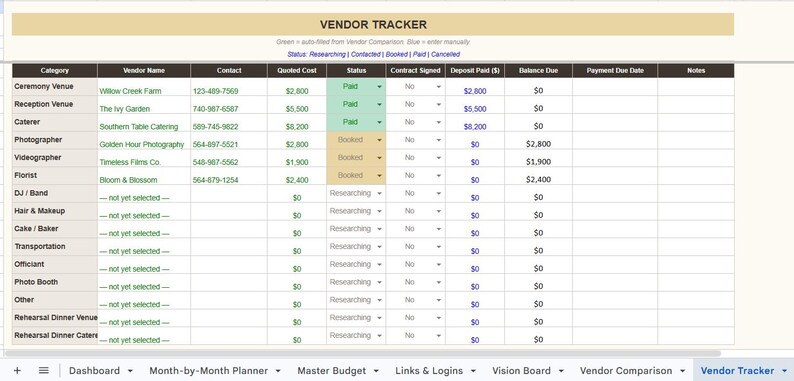The image size is (794, 381).
Task: Select Ceremony Venue payment due date cell
Action: 615,87
